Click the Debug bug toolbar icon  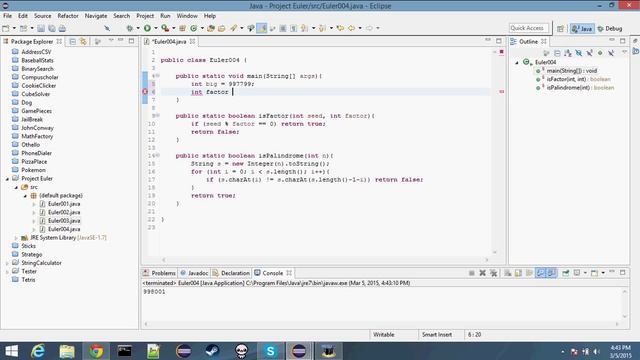pyautogui.click(x=130, y=28)
